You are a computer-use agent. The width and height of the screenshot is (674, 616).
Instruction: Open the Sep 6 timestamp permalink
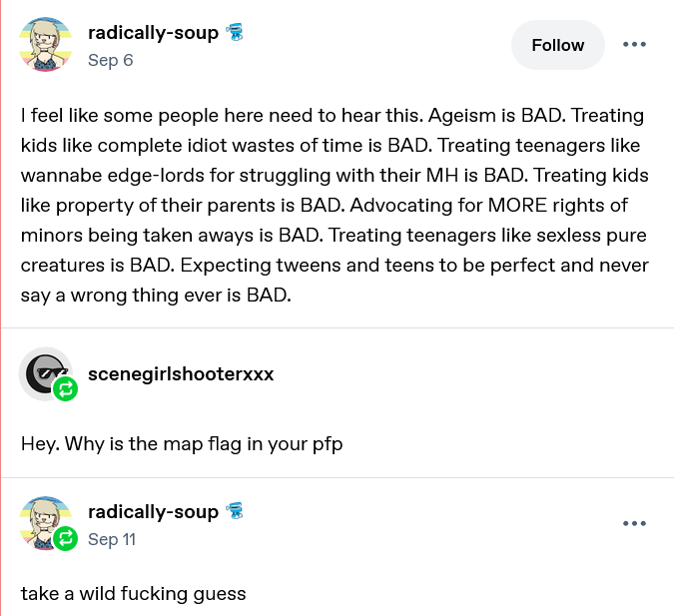click(110, 60)
